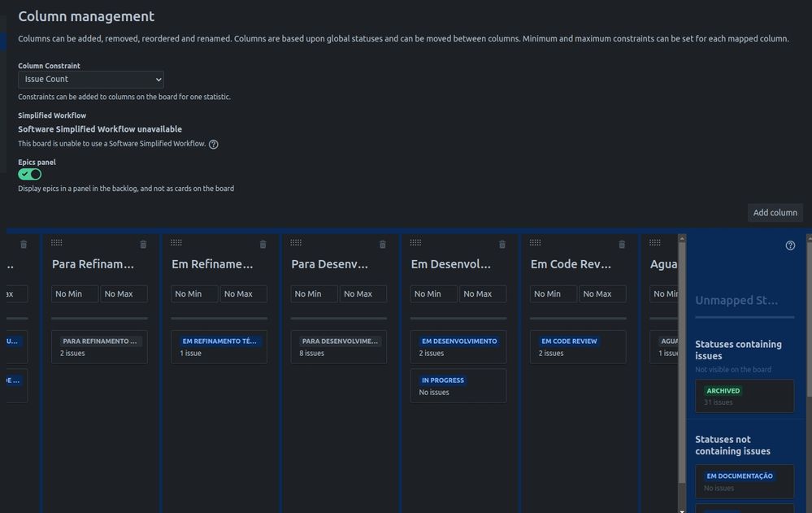
Task: Delete the Em Refiname... column via trash icon
Action: click(x=263, y=244)
